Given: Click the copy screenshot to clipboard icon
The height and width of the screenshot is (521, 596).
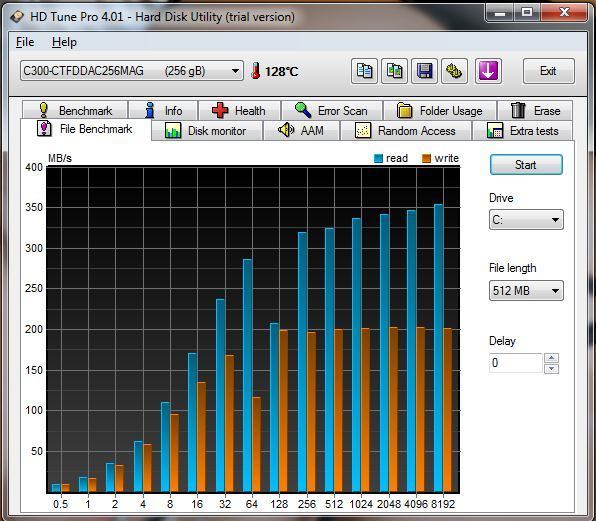Looking at the screenshot, I should [x=394, y=71].
